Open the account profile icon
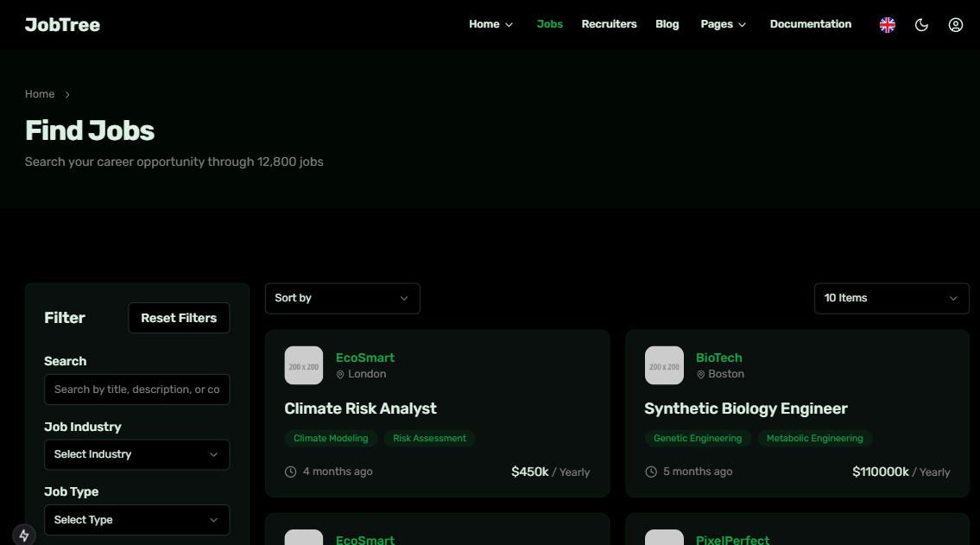This screenshot has width=980, height=545. click(955, 24)
